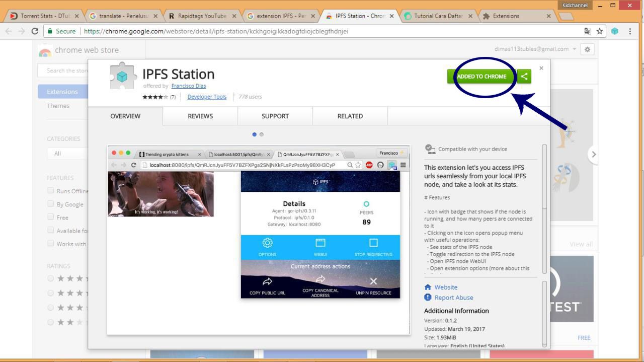Click the View all link
The height and width of the screenshot is (362, 644).
click(581, 244)
